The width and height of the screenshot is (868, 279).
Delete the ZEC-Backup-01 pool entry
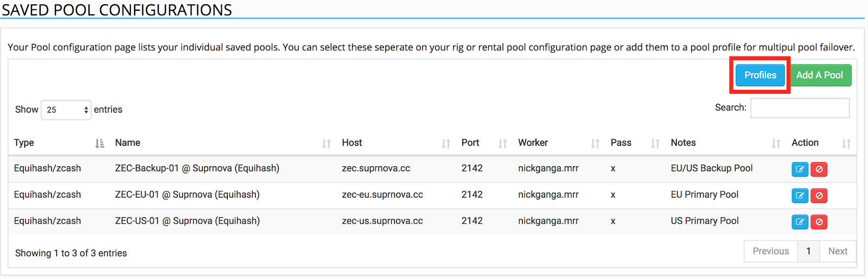819,169
